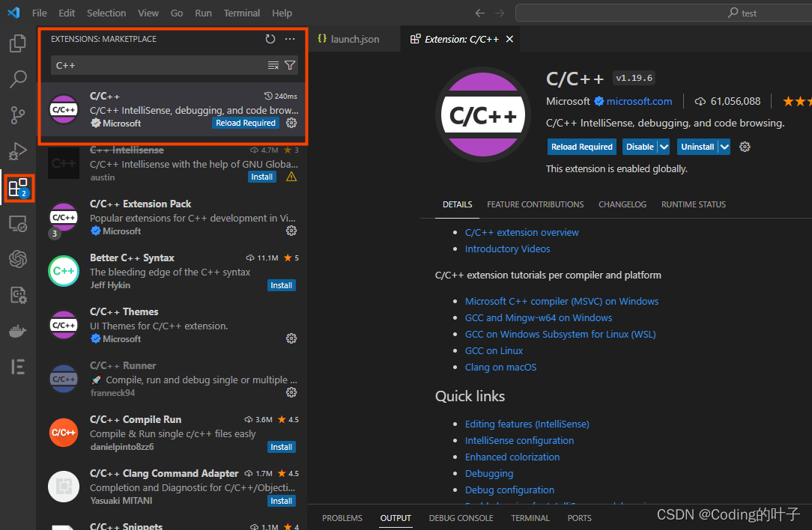Screen dimensions: 812x530
Task: Open the Terminal menu
Action: [x=241, y=13]
